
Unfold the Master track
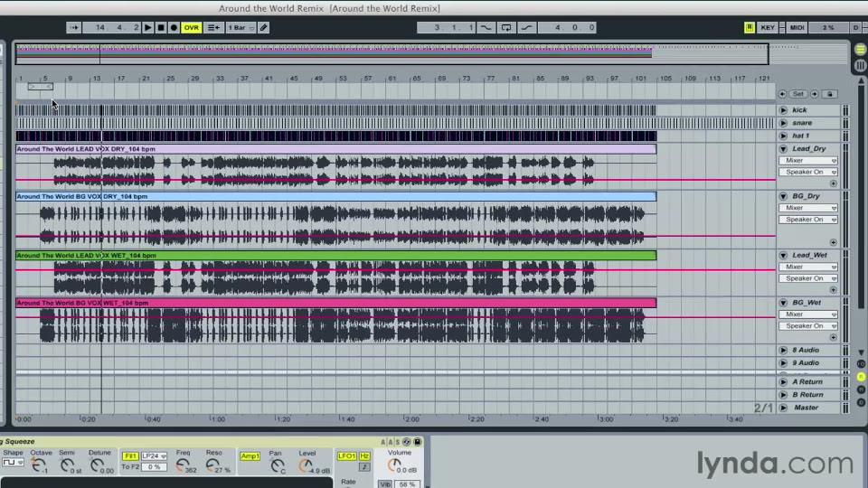click(783, 408)
